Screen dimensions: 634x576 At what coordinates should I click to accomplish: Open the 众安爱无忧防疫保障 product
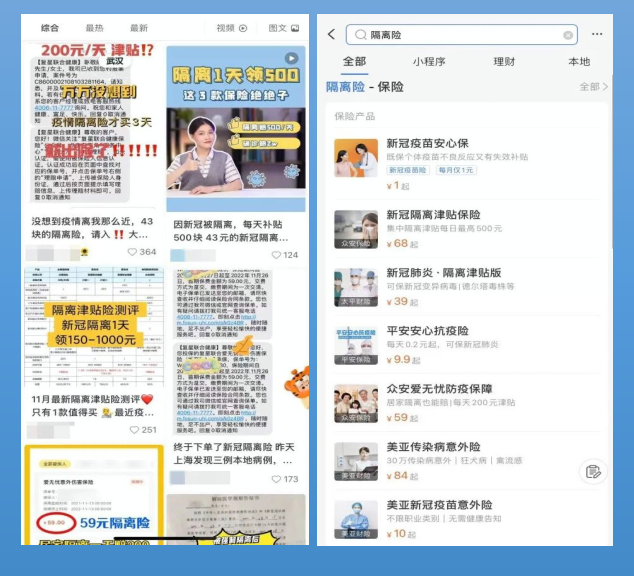465,403
